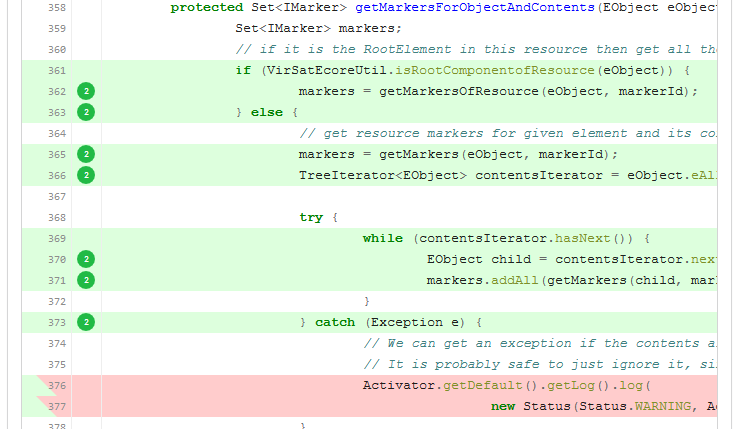739x429 pixels.
Task: Click the 'try' keyword on line 368
Action: [311, 217]
